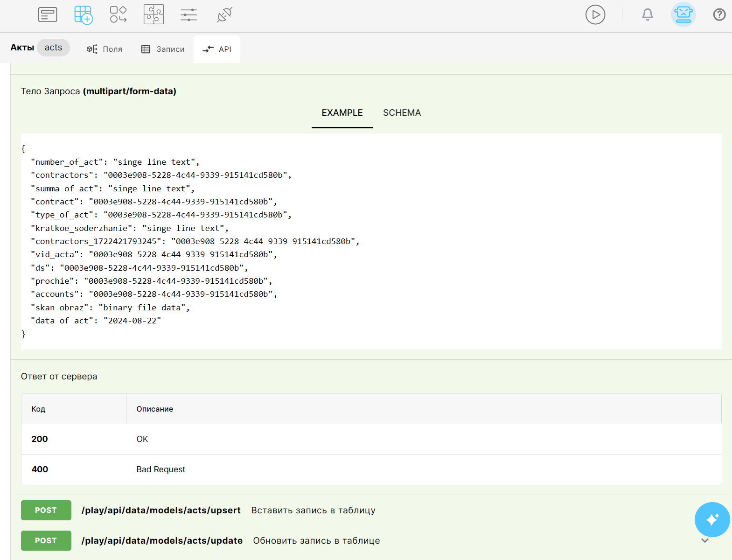This screenshot has width=732, height=560.
Task: Click the "contractors_1722421793245" line
Action: tap(195, 241)
